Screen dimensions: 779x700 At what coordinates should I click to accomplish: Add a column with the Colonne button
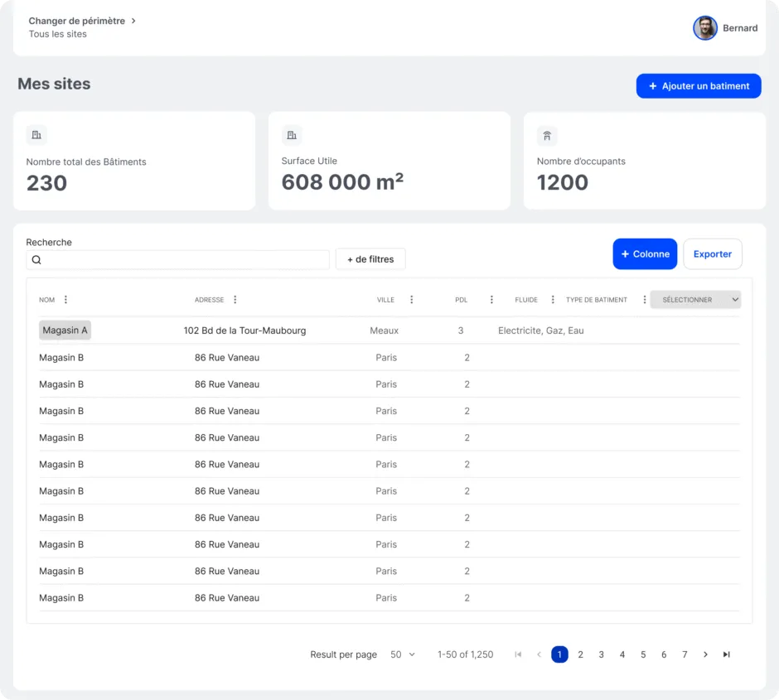coord(645,254)
